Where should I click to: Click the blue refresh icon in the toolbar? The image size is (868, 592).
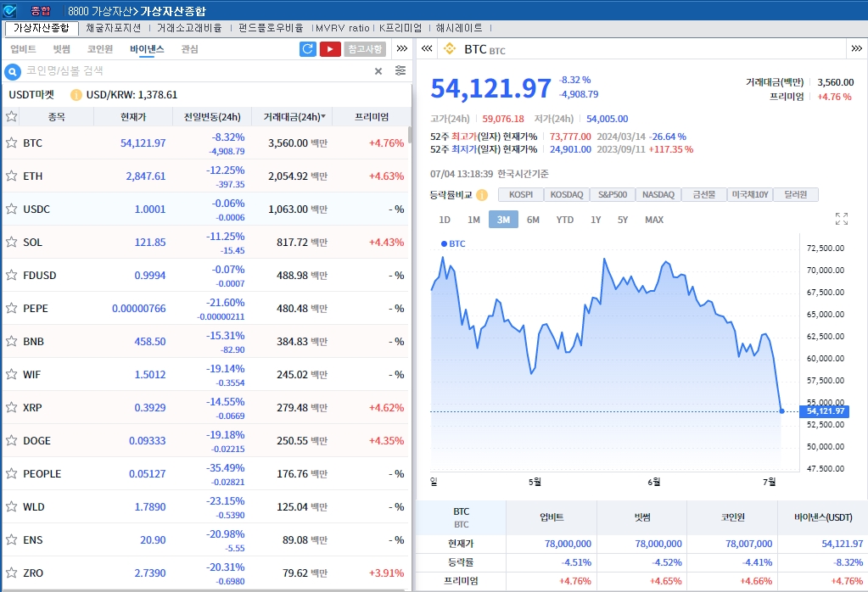(x=306, y=48)
